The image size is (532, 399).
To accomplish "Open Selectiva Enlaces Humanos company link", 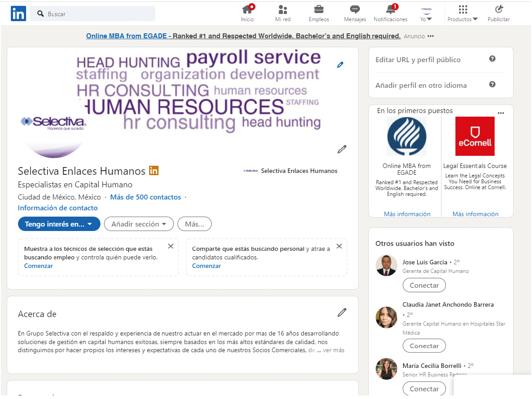I will point(291,171).
